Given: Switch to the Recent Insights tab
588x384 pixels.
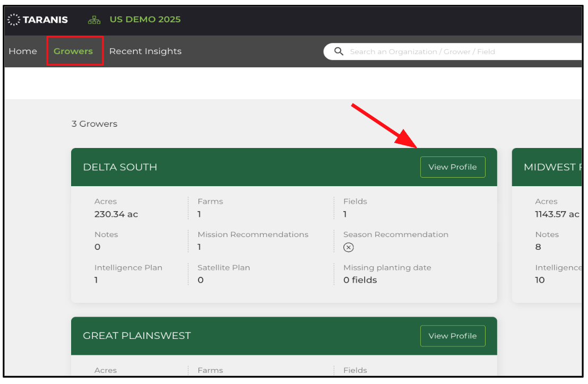Looking at the screenshot, I should coord(145,51).
